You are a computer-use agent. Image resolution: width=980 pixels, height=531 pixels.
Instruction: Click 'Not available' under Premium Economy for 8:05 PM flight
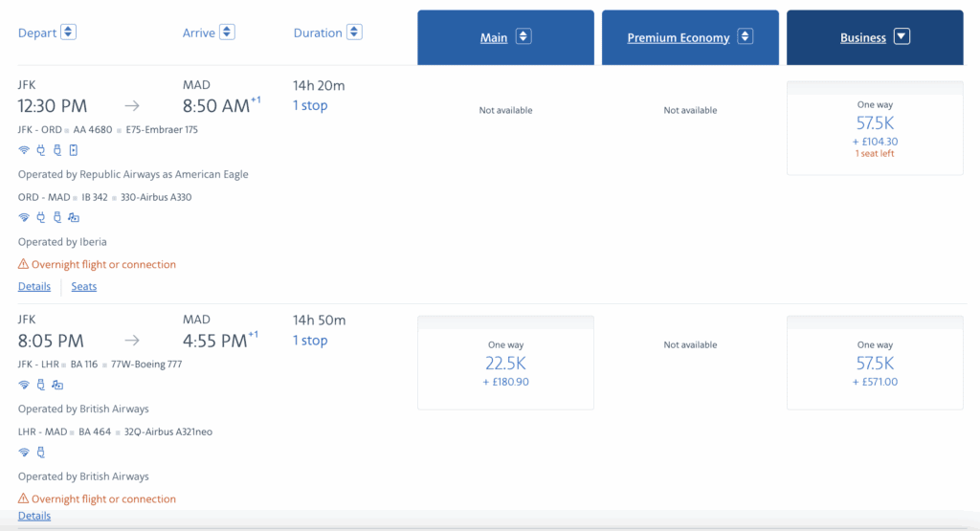690,344
